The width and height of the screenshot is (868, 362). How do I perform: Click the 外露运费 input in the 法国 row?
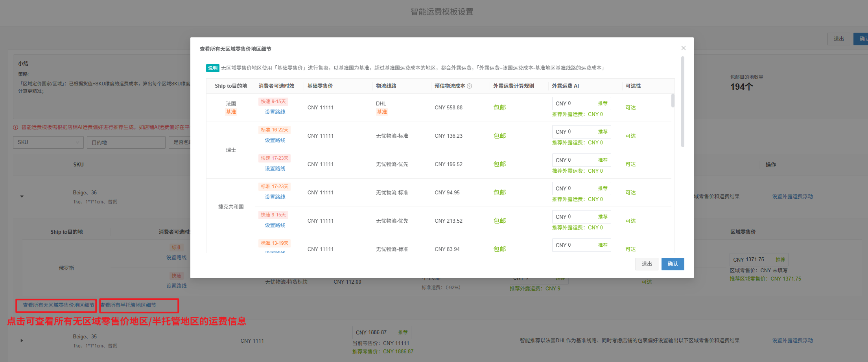574,103
